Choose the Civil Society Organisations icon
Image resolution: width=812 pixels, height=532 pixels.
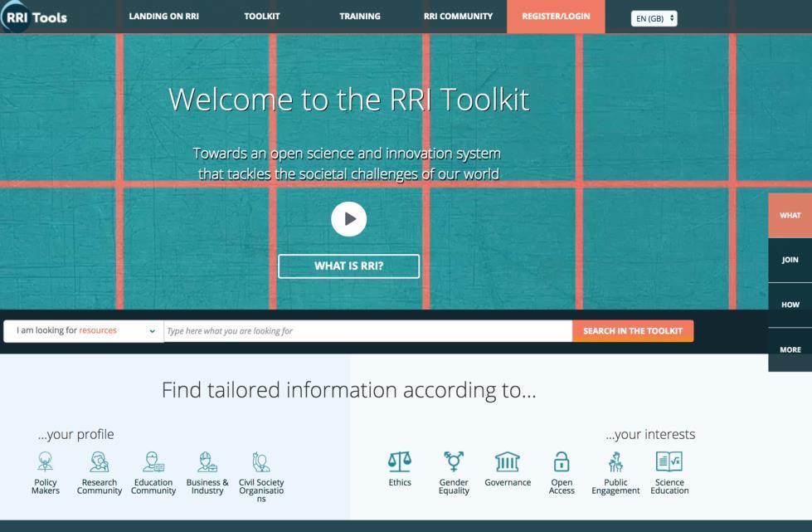[261, 461]
